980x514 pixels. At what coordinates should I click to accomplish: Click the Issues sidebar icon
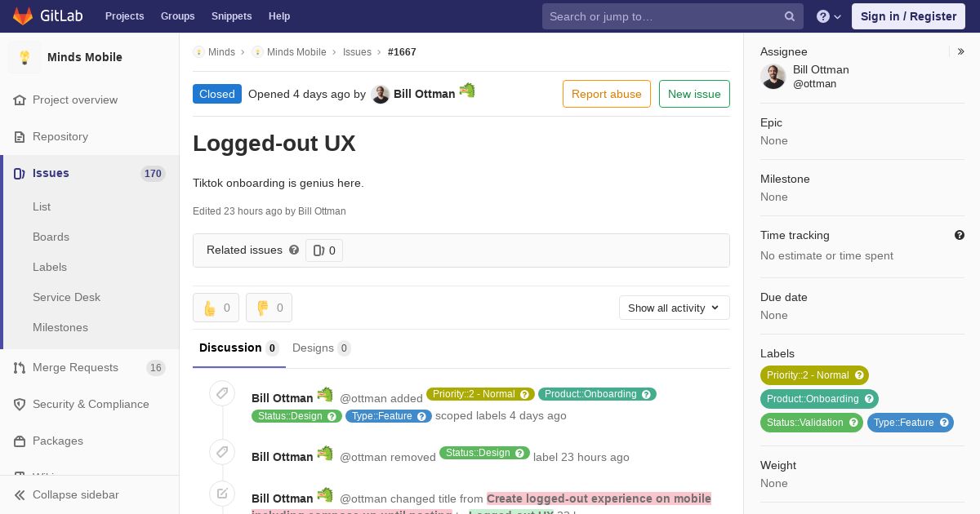coord(20,173)
